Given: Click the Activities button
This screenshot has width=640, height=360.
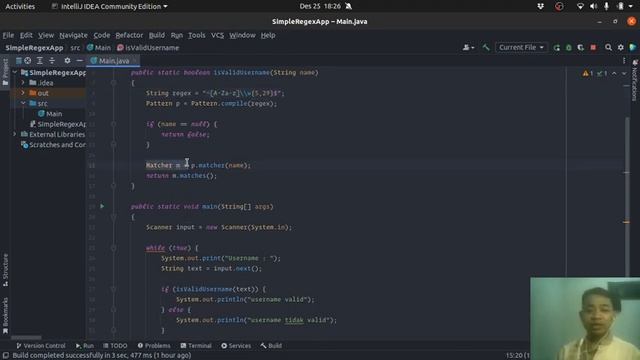Looking at the screenshot, I should pyautogui.click(x=20, y=7).
